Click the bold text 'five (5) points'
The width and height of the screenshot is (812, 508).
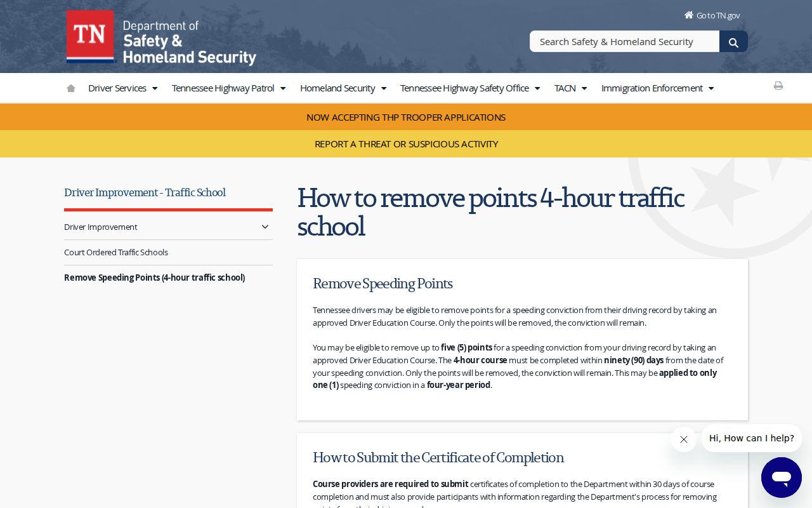(467, 347)
